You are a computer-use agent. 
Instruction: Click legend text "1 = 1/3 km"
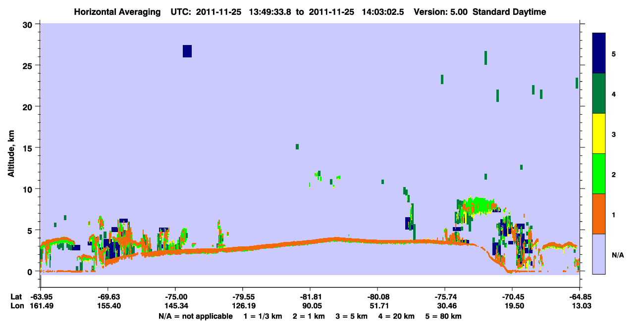pos(263,316)
